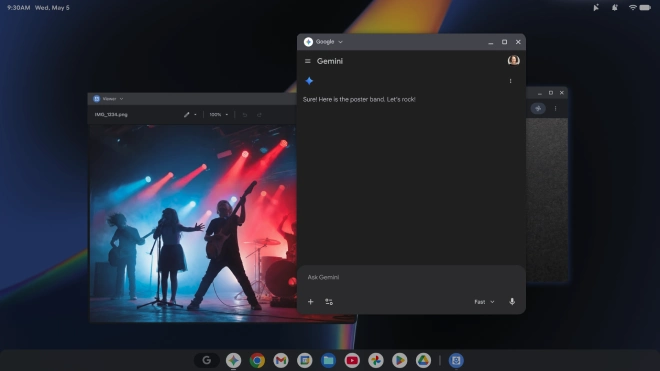660x371 pixels.
Task: Open the Gemini hamburger menu
Action: pos(308,61)
